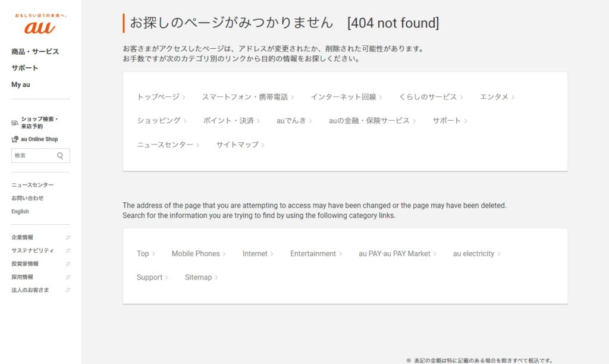The image size is (609, 364).
Task: Open 企業情報 link
Action: (22, 237)
